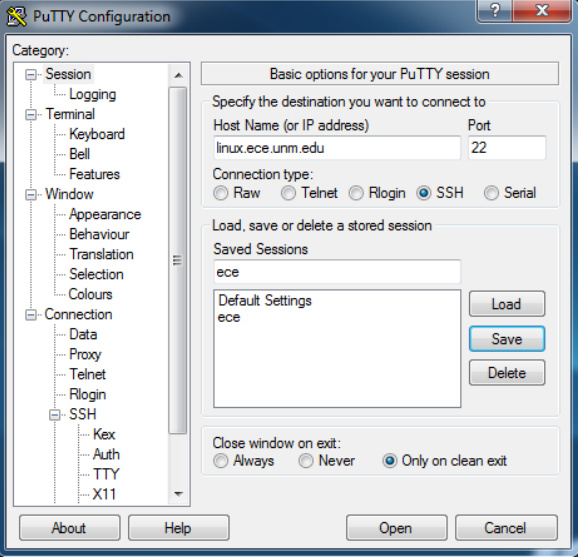Collapse the Terminal tree node
Viewport: 580px width, 557px height.
(31, 115)
